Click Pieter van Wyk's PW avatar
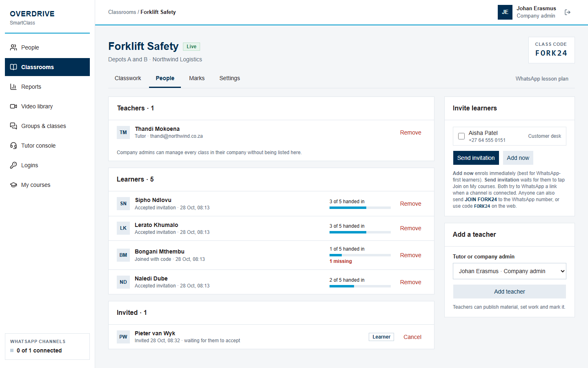Image resolution: width=588 pixels, height=368 pixels. pyautogui.click(x=123, y=337)
